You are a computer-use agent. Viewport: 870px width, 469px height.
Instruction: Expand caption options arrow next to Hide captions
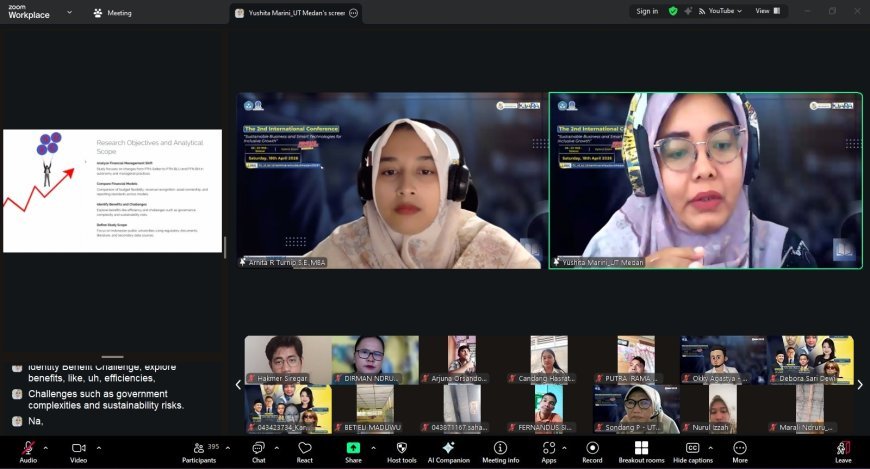click(711, 447)
